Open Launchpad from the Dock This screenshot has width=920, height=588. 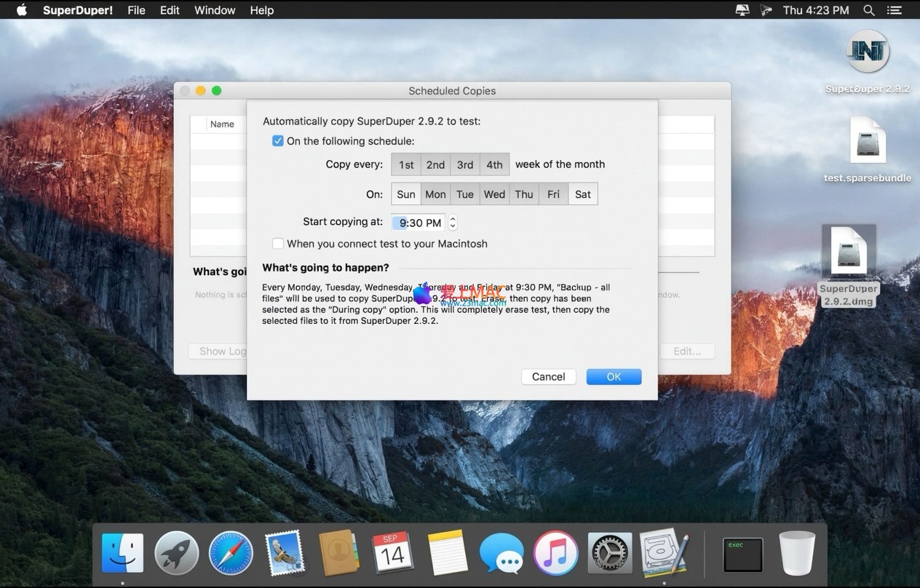click(177, 553)
